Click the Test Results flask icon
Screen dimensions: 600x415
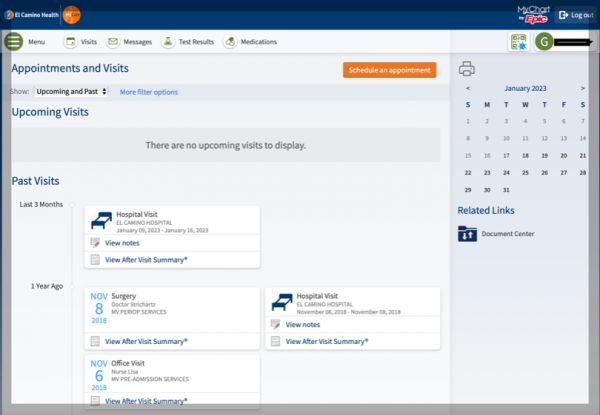click(x=168, y=41)
